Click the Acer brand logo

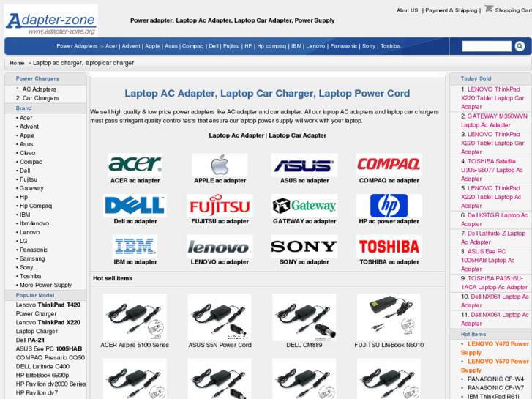(x=135, y=165)
